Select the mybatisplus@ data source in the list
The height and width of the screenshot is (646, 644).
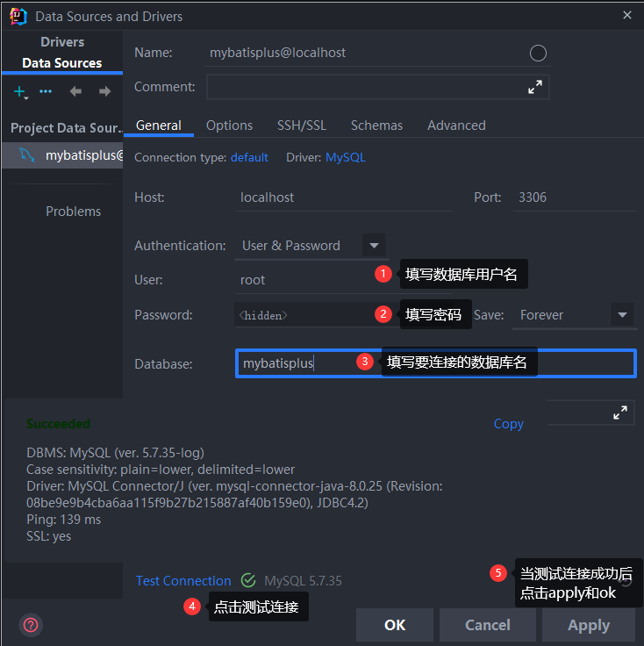pos(62,155)
